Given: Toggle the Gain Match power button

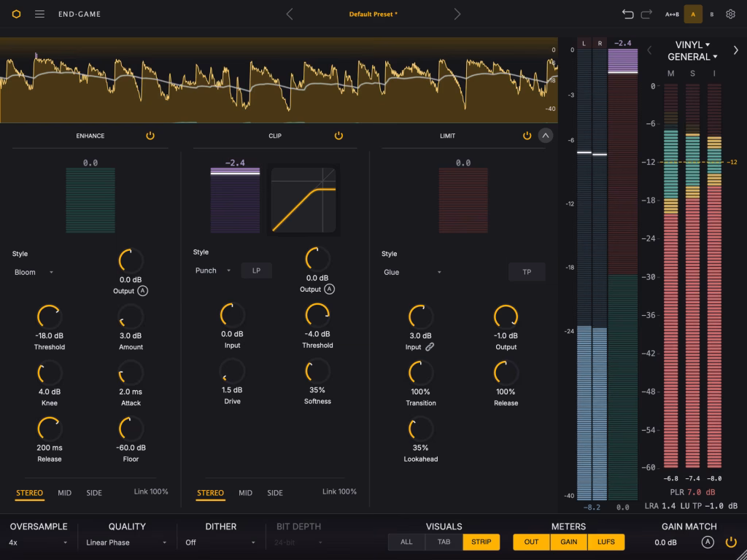Looking at the screenshot, I should click(x=730, y=542).
